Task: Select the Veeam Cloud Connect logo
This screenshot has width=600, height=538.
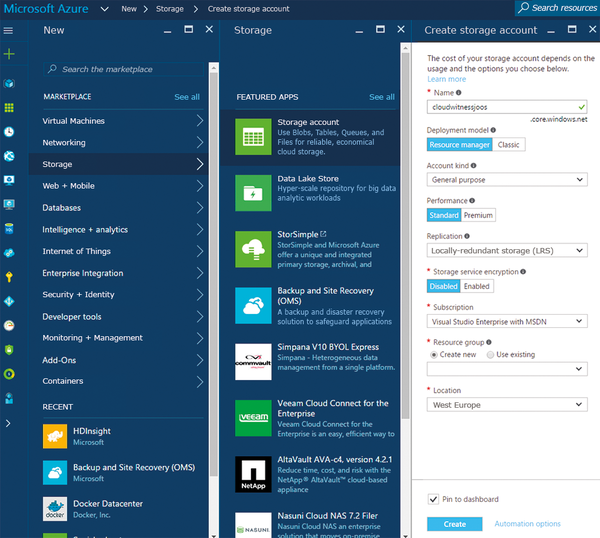Action: (253, 418)
